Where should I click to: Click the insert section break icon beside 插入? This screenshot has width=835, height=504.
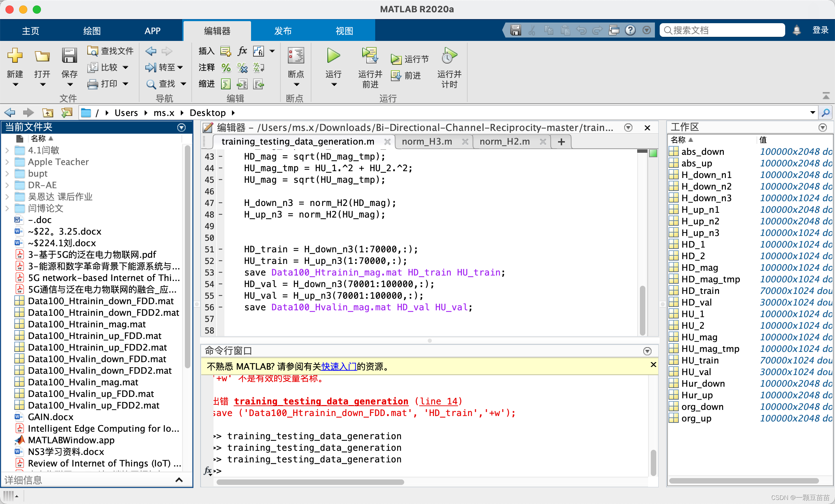225,51
